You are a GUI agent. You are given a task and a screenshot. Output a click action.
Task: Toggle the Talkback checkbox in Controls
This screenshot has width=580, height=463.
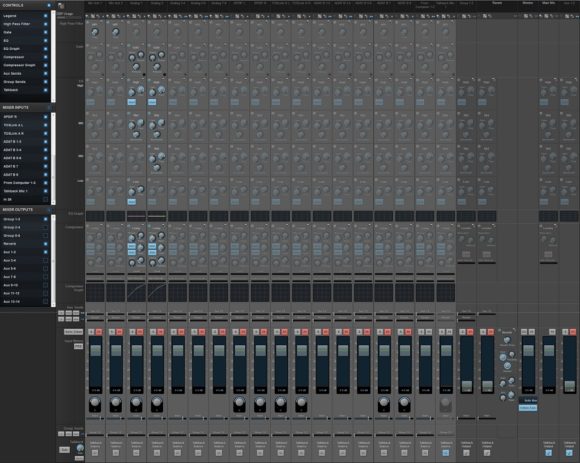click(45, 90)
